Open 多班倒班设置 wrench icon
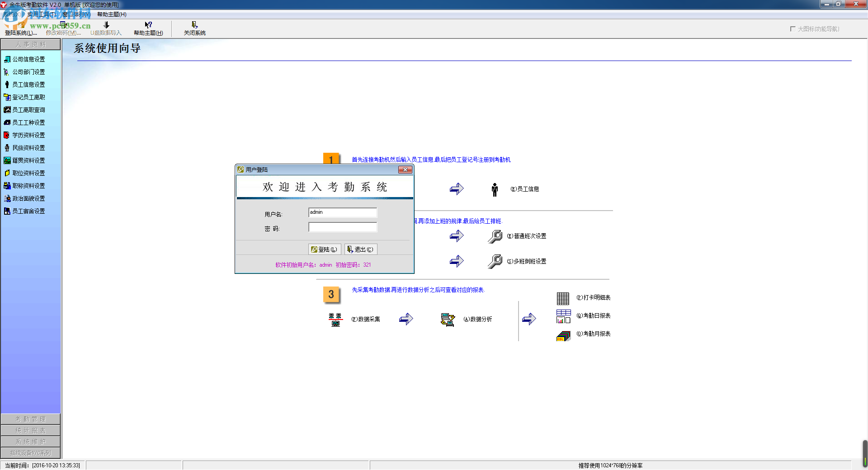The image size is (868, 470). [x=495, y=262]
